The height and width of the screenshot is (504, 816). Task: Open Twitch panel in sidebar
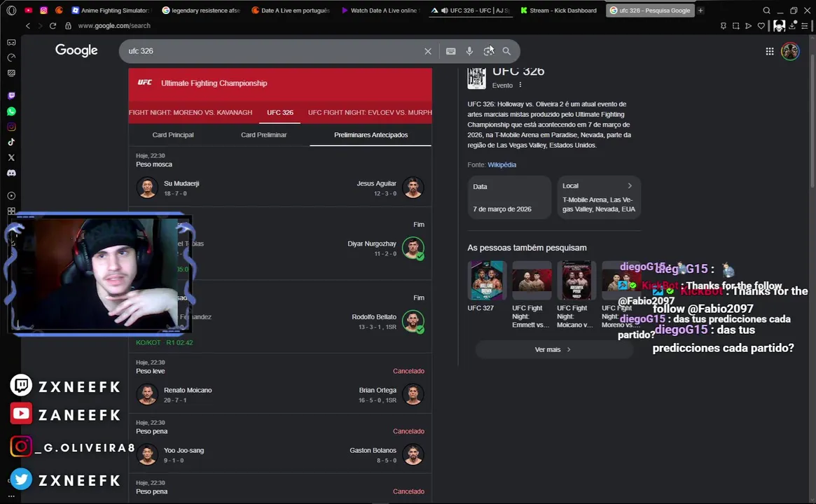11,96
